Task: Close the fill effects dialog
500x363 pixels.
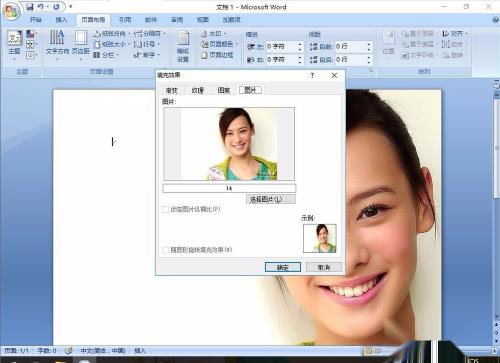Action: click(334, 75)
